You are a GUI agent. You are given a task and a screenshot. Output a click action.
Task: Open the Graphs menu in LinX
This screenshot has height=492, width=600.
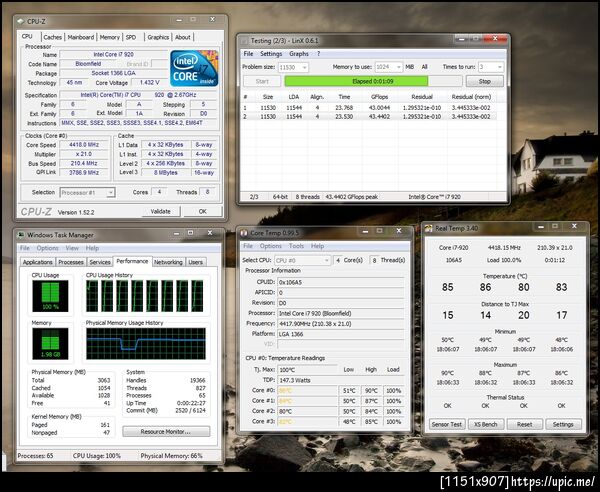[x=299, y=54]
